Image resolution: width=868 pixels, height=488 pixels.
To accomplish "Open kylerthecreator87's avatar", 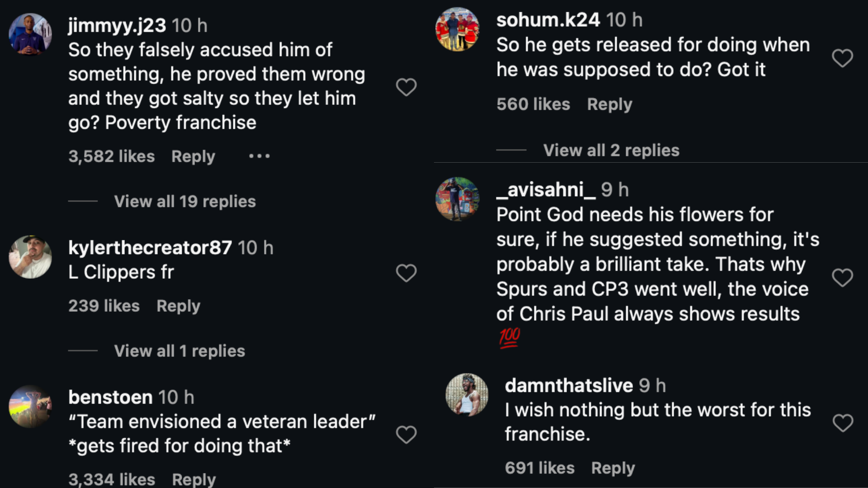I will pos(30,257).
